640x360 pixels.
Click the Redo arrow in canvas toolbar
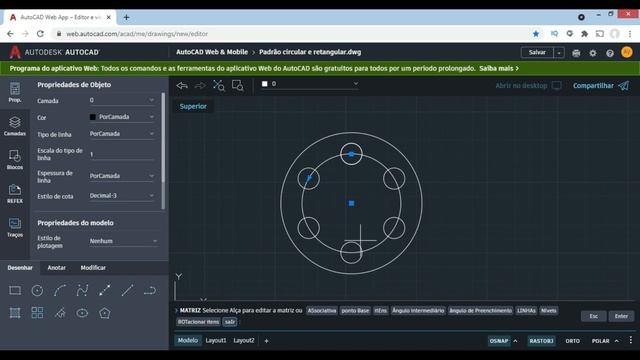200,85
